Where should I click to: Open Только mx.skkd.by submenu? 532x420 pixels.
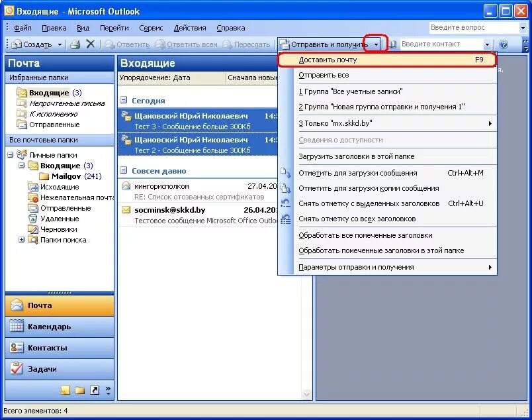click(387, 123)
